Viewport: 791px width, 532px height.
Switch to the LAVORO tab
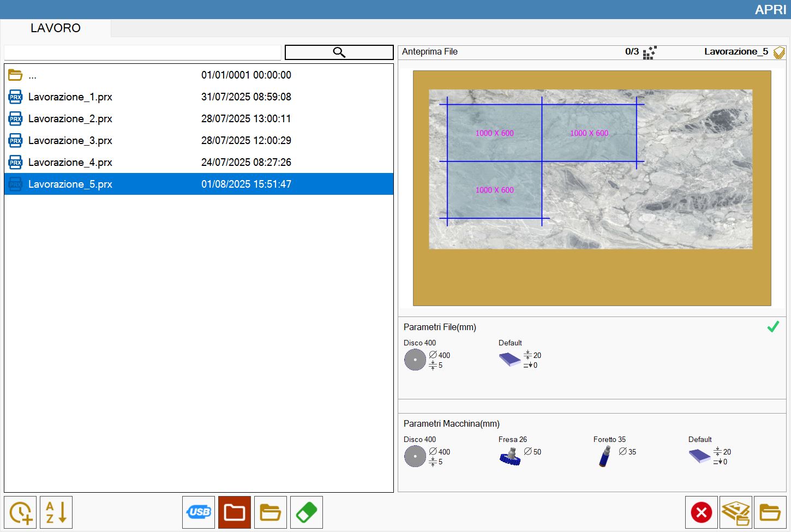pos(56,28)
